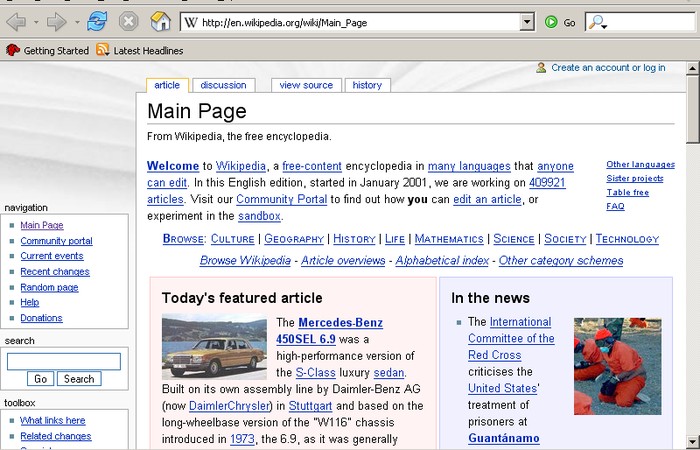The image size is (700, 450).
Task: Open the history tab
Action: coord(367,85)
